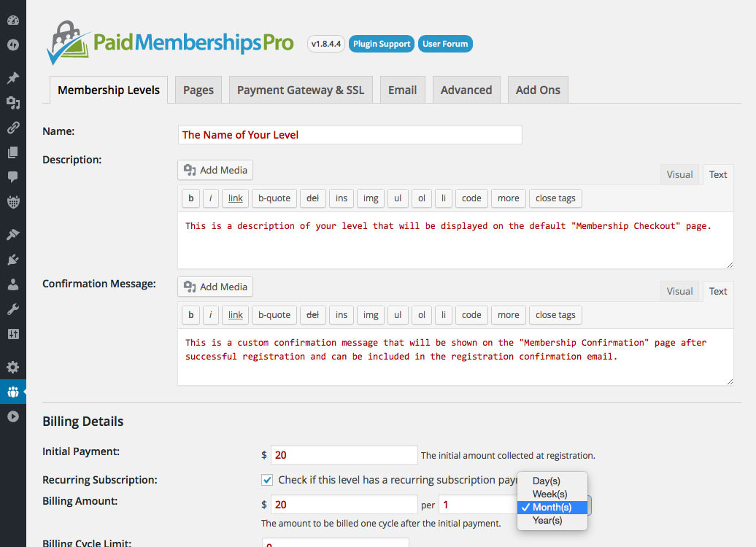
Task: Click the Initial Payment amount field
Action: pos(344,455)
